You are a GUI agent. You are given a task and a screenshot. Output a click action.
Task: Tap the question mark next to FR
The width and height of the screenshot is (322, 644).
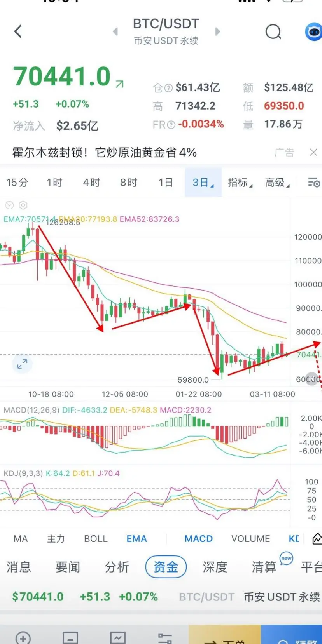coord(171,125)
